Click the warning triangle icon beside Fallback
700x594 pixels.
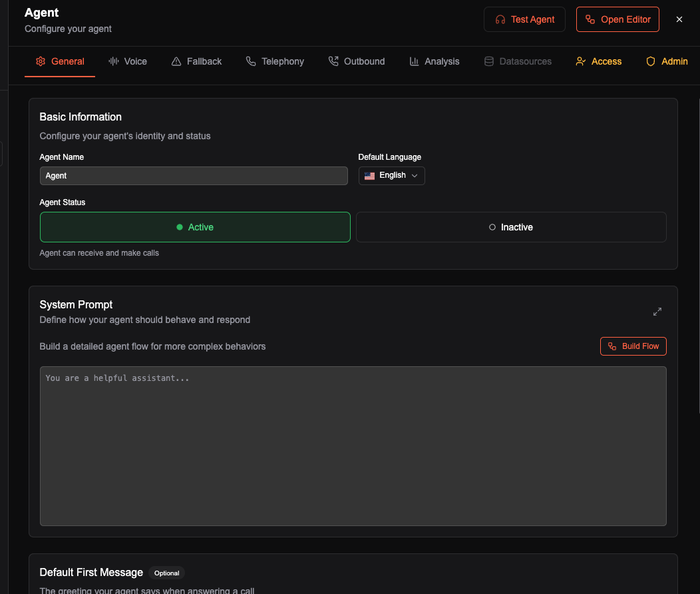click(176, 61)
